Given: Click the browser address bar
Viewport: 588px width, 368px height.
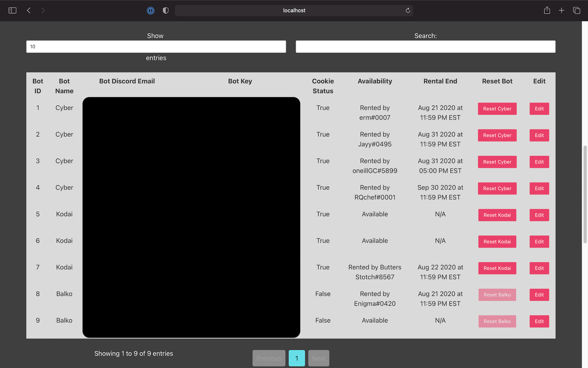Looking at the screenshot, I should 294,10.
